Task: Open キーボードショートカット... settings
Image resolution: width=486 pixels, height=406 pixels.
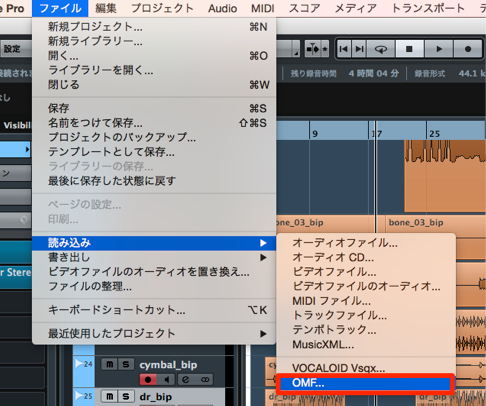Action: (x=154, y=310)
